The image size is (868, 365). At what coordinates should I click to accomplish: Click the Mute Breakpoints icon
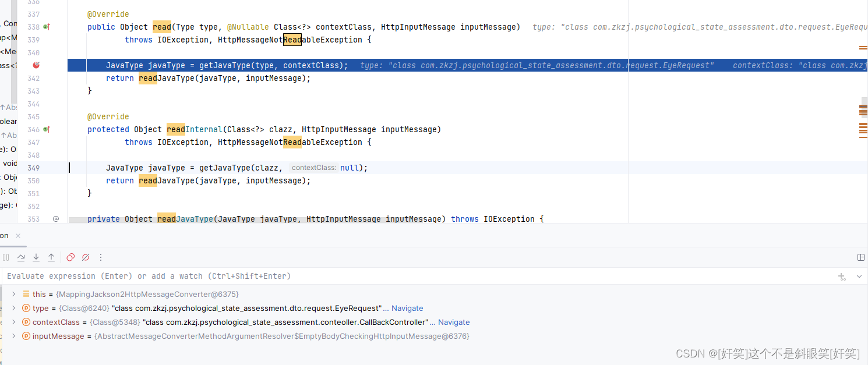pyautogui.click(x=86, y=257)
